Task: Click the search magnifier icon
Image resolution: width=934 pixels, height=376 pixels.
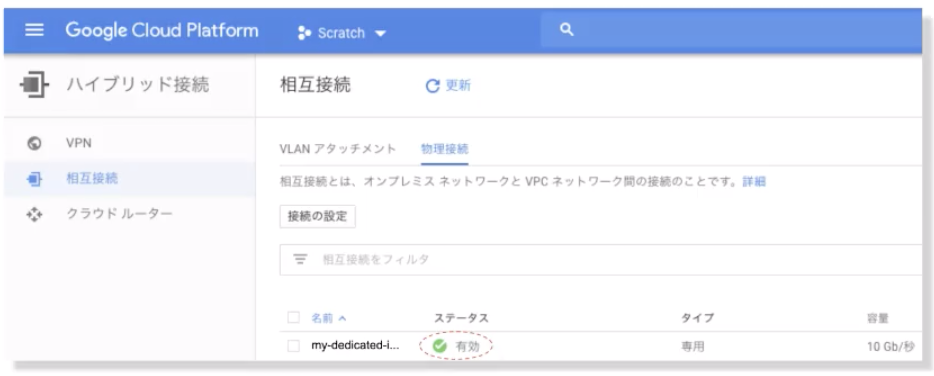Action: 567,30
